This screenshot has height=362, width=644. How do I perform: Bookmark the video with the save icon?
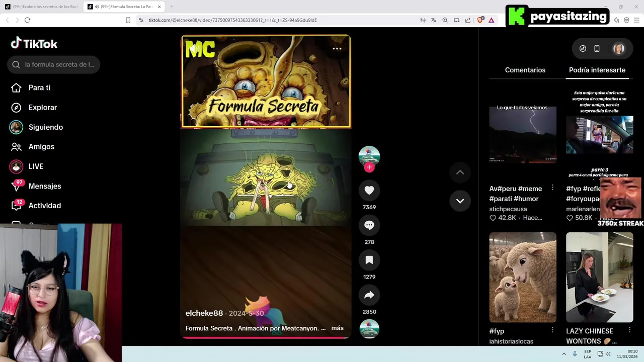pos(369,260)
